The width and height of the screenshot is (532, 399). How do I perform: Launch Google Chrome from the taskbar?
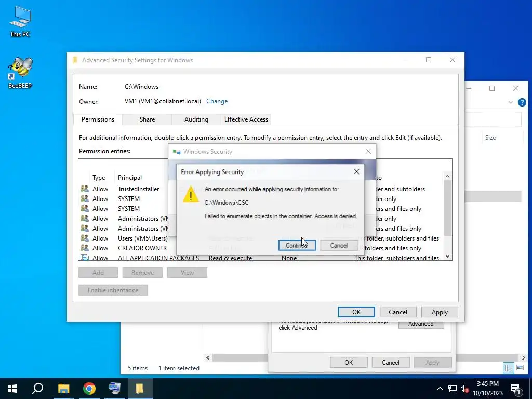[x=89, y=389]
